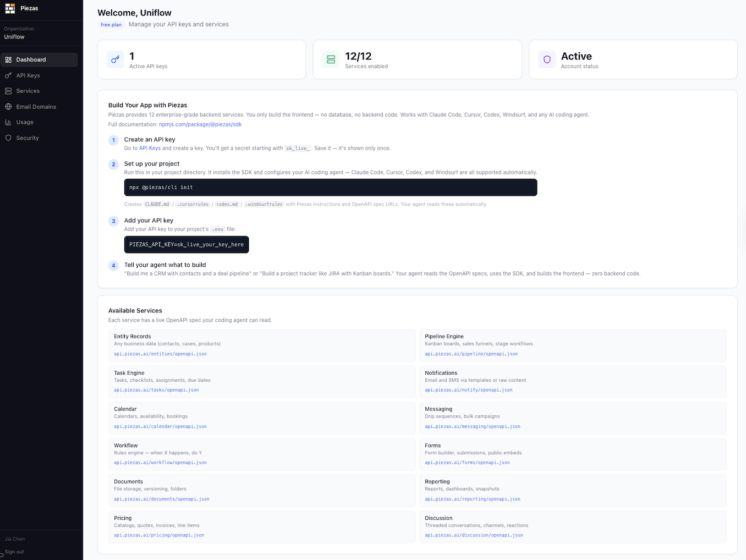Click the CLAUDE.md file name tag

tap(157, 204)
